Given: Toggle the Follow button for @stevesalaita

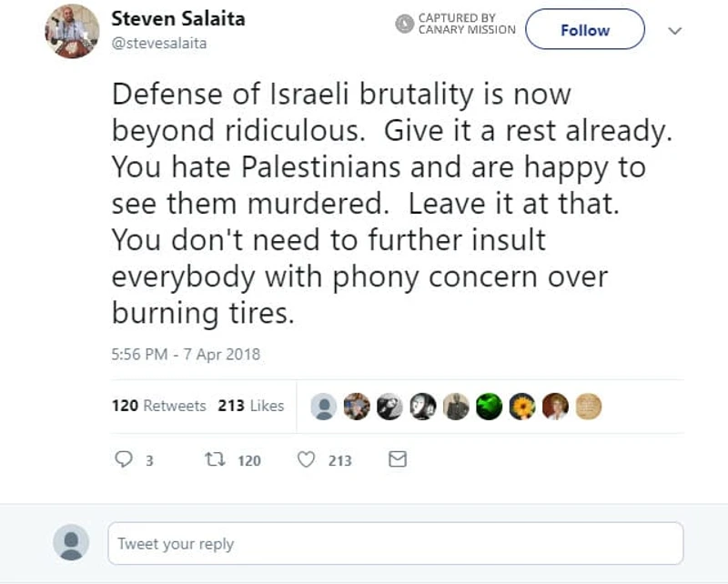Looking at the screenshot, I should (x=585, y=30).
